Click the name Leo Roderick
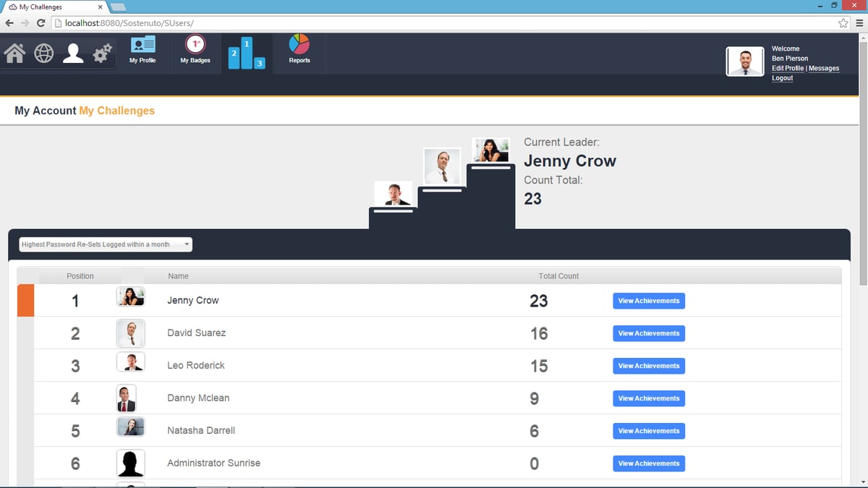The width and height of the screenshot is (868, 488). [196, 365]
